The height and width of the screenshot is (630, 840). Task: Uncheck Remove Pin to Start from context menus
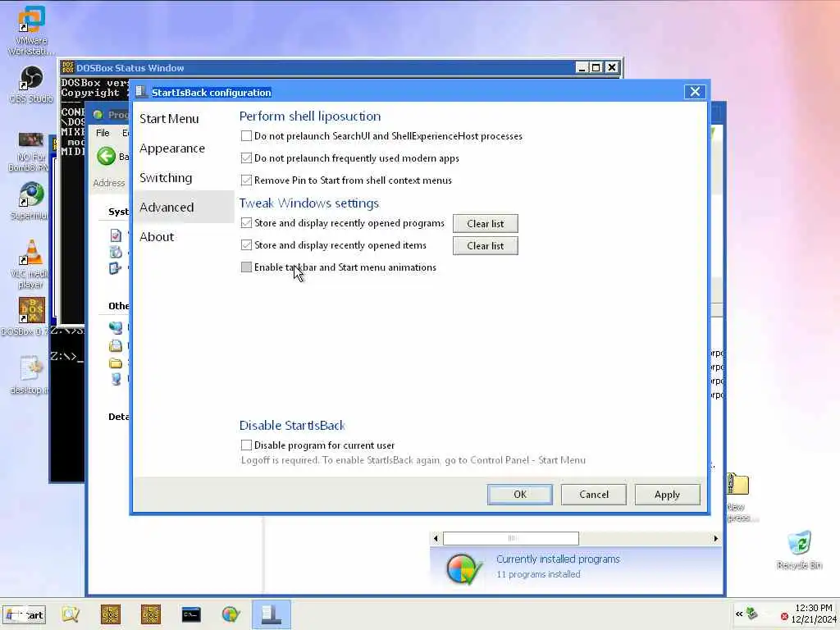click(246, 180)
